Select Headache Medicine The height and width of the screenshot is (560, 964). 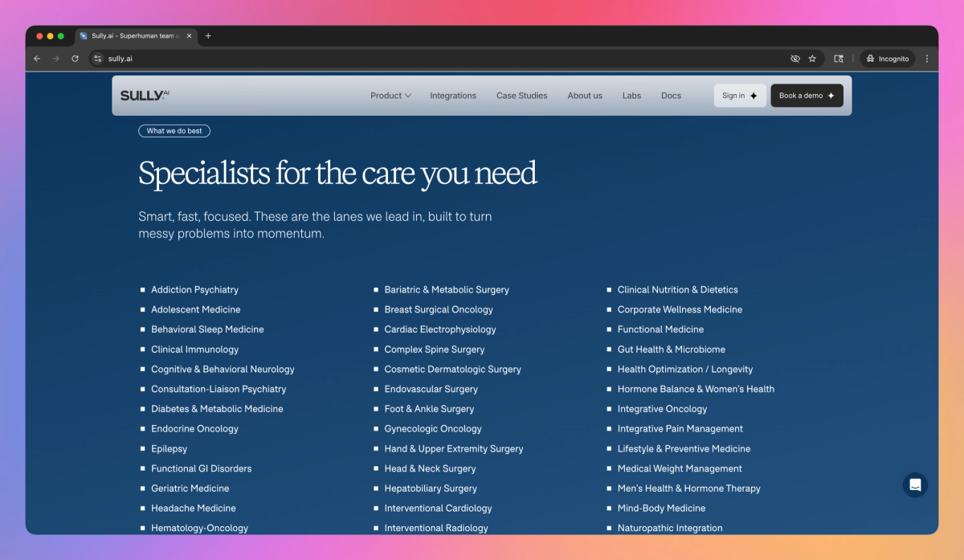click(x=194, y=509)
